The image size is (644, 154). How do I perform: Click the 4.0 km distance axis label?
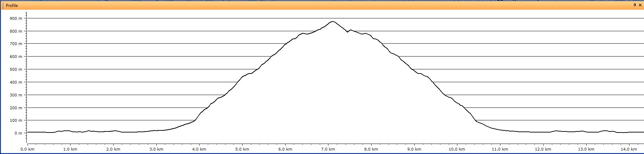coord(199,149)
